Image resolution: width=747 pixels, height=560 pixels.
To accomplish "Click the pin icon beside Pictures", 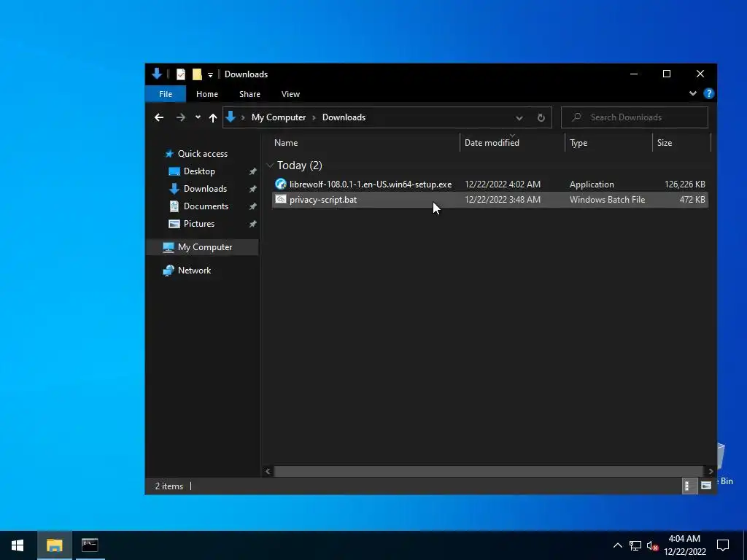I will tap(252, 224).
